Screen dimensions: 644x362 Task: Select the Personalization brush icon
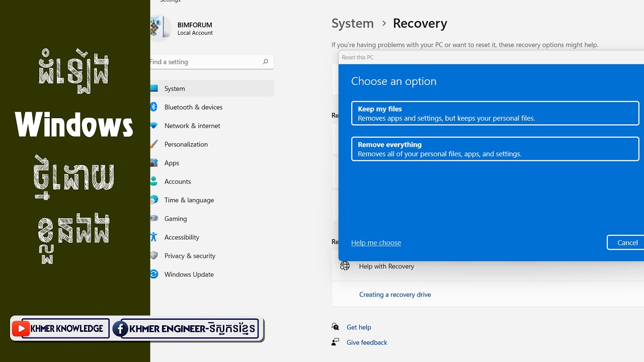[x=154, y=144]
